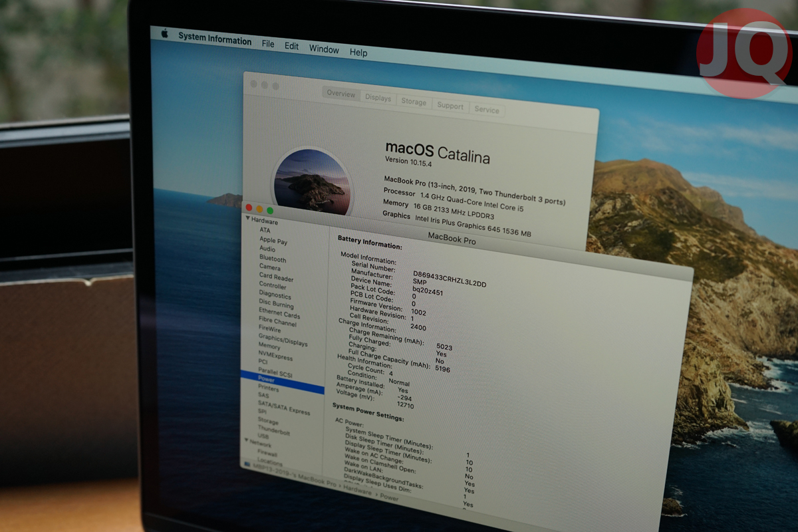Click the device name value bq20z451

click(x=428, y=292)
